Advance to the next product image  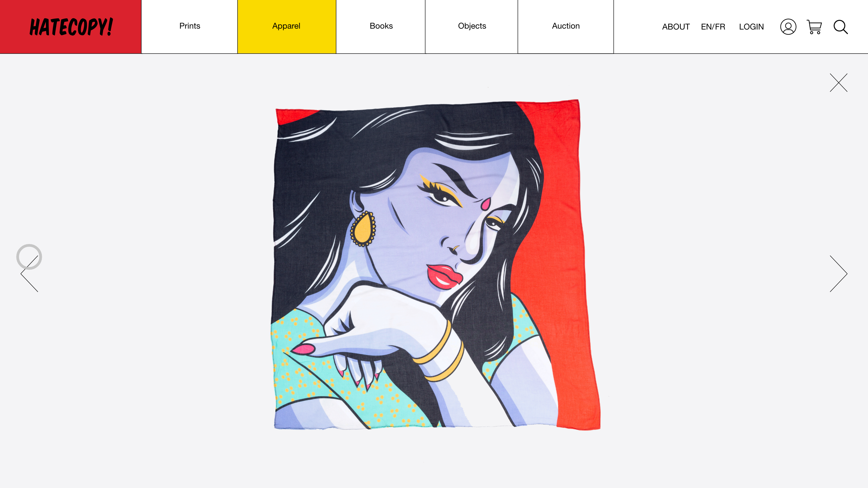coord(838,274)
